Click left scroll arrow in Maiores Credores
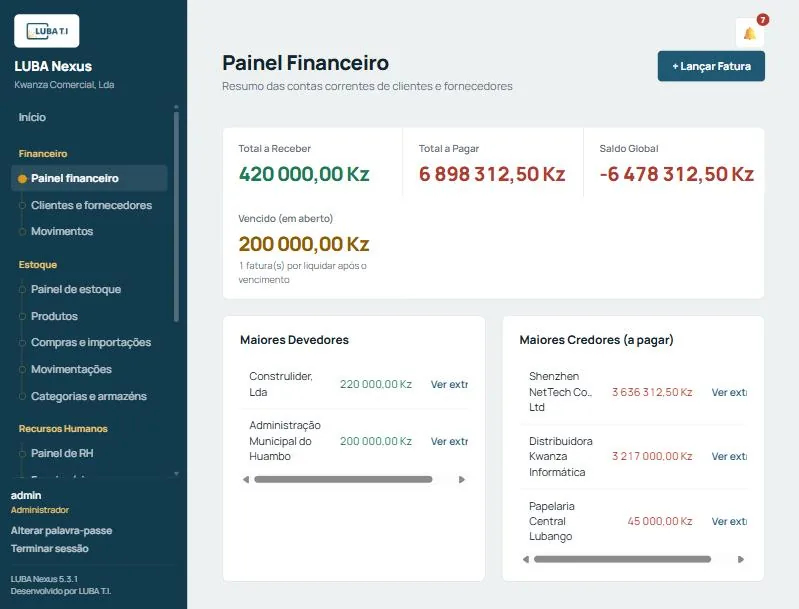The width and height of the screenshot is (799, 609). [526, 560]
